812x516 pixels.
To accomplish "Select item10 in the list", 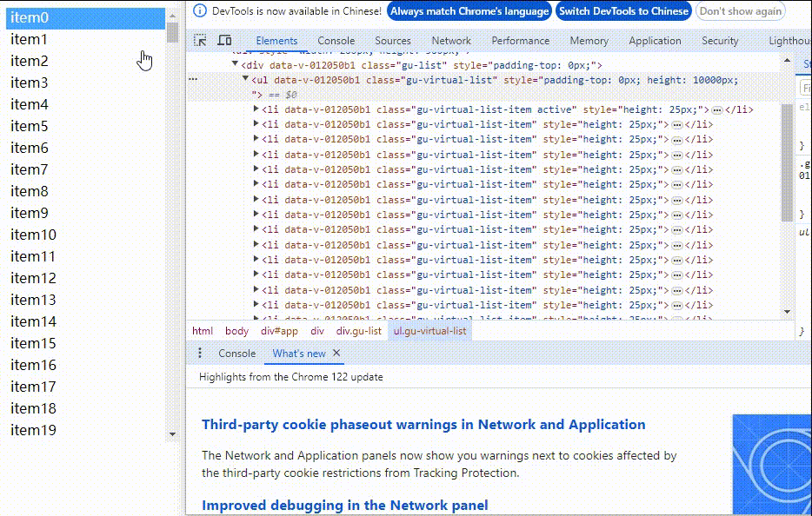I will click(85, 235).
